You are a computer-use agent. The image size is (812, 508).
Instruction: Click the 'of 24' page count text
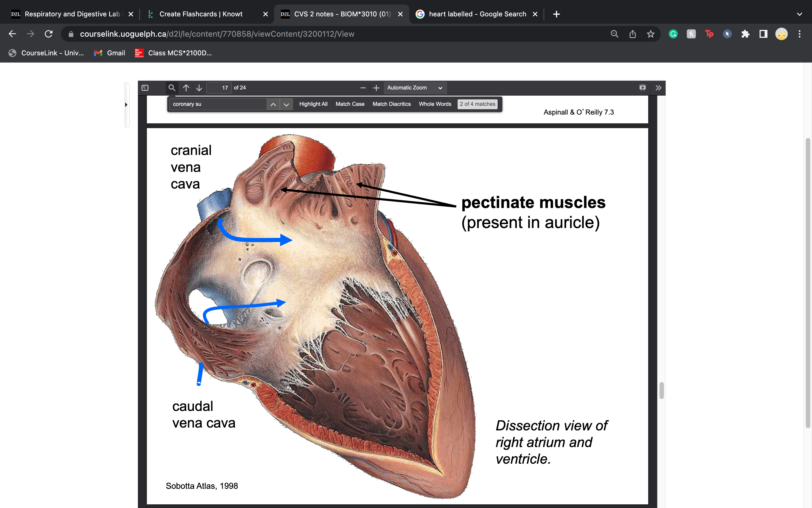(x=240, y=88)
